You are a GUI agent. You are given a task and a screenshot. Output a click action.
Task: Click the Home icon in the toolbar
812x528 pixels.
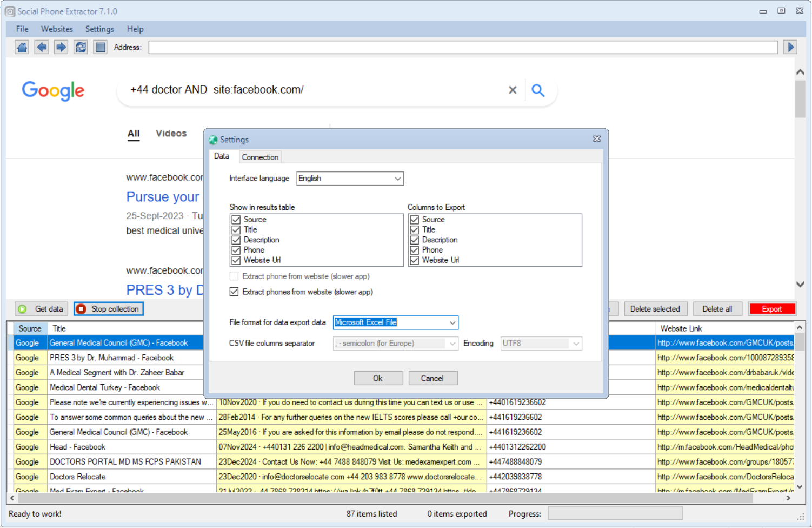[x=22, y=48]
